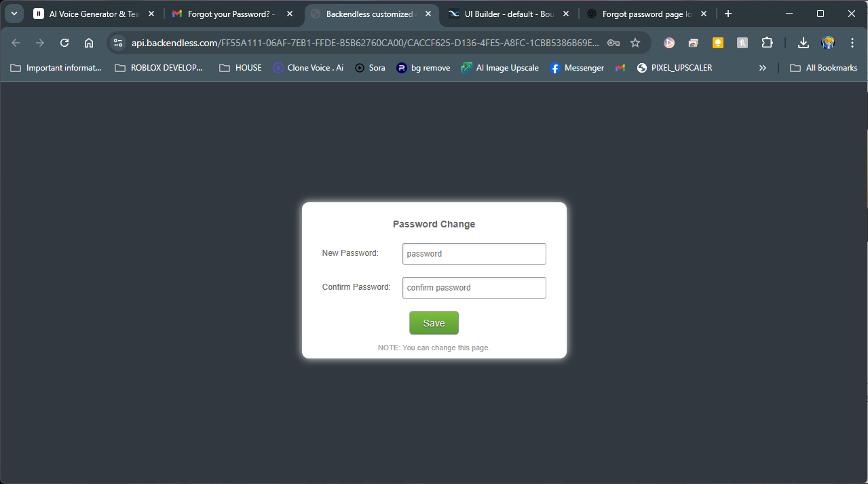Open the Extensions puzzle piece icon
The image size is (868, 484).
tap(767, 43)
